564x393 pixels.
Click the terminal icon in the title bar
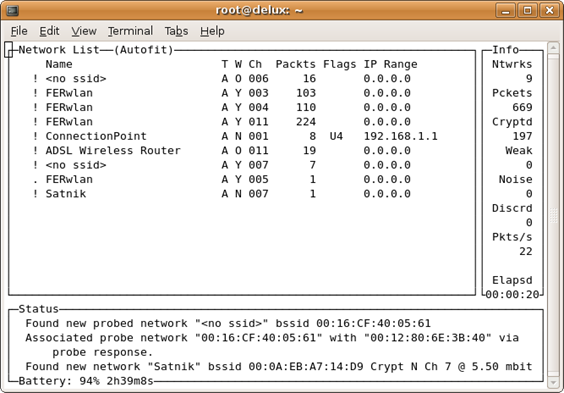pos(13,10)
